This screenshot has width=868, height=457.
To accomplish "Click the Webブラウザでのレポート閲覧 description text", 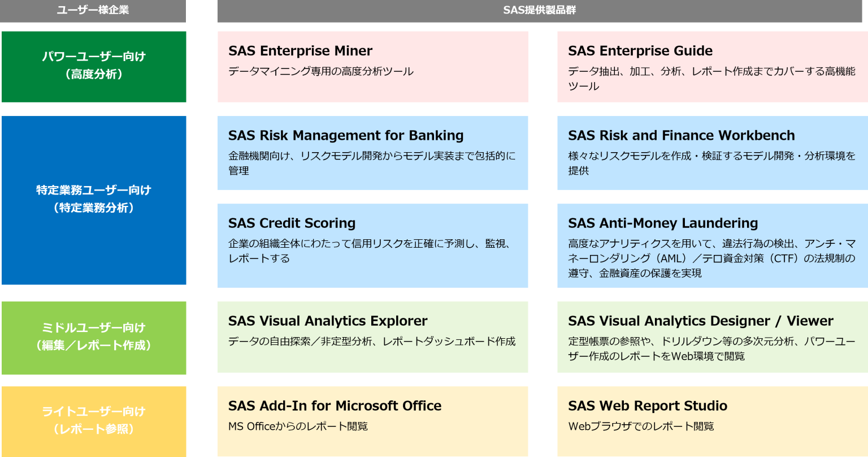I will (641, 426).
